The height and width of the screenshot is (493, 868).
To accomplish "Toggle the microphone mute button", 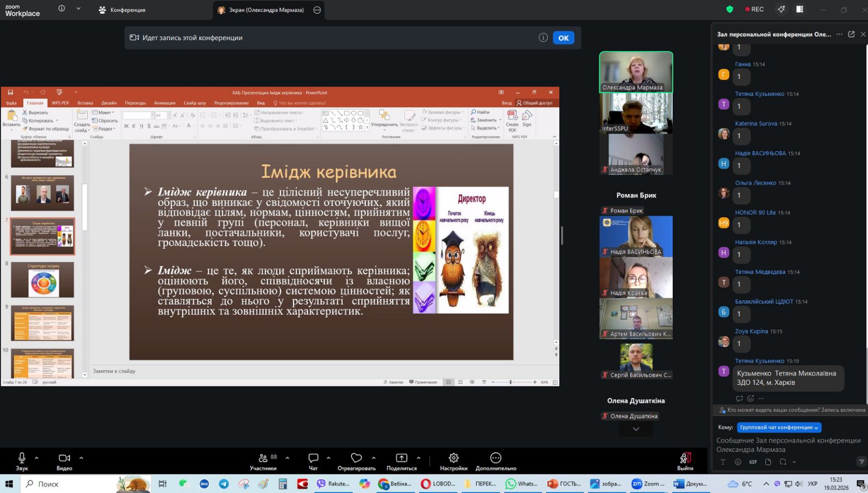I will 22,458.
